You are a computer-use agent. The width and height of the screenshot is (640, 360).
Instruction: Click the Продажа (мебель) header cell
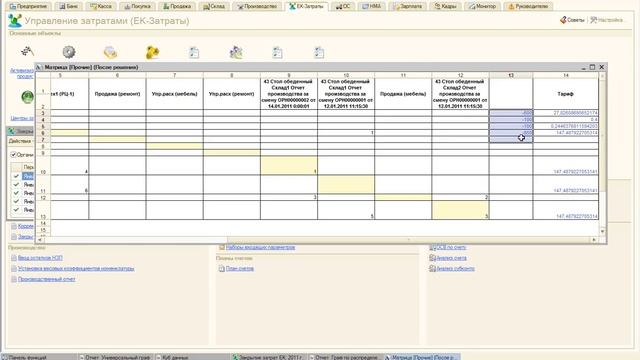(403, 93)
